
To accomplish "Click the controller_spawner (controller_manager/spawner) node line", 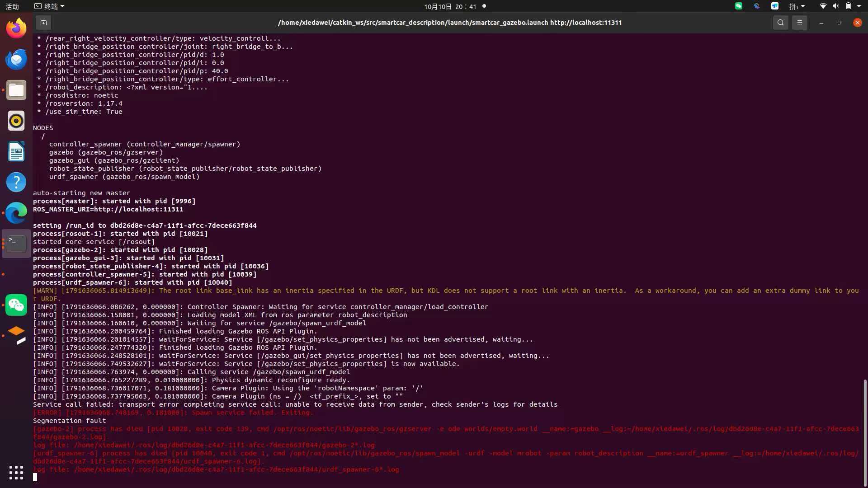I will (145, 144).
